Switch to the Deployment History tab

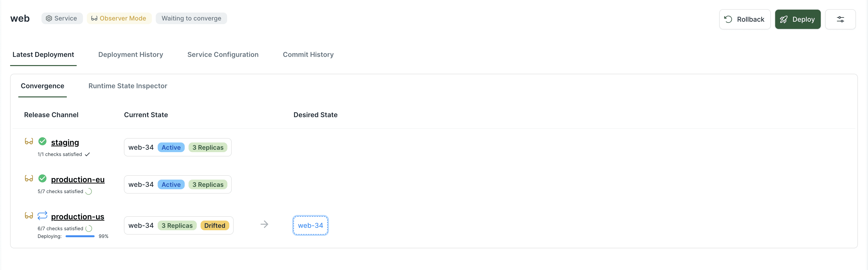click(x=131, y=55)
